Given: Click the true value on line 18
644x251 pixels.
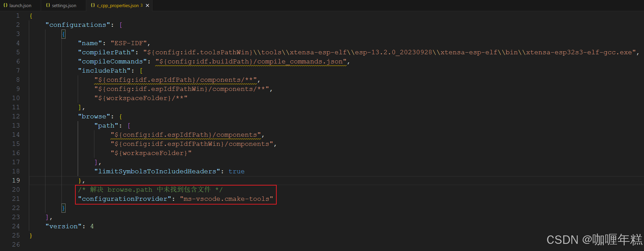Looking at the screenshot, I should point(237,171).
